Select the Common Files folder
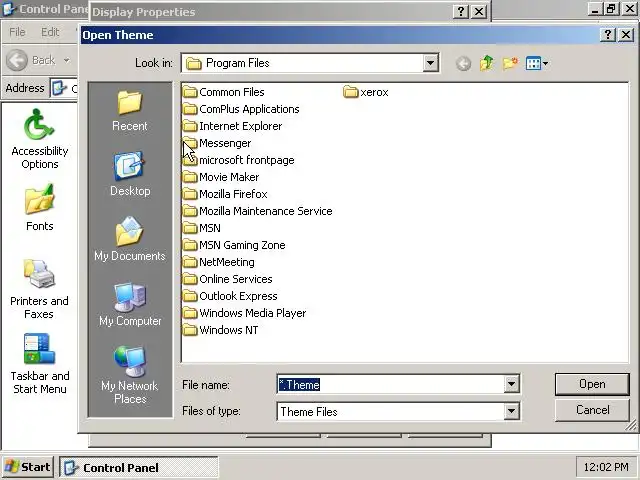Viewport: 640px width, 480px height. (224, 92)
